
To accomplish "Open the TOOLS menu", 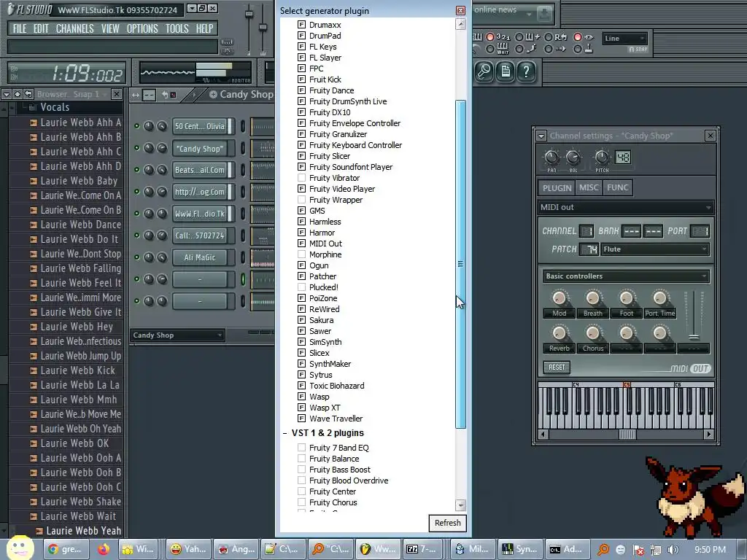I will click(x=177, y=28).
